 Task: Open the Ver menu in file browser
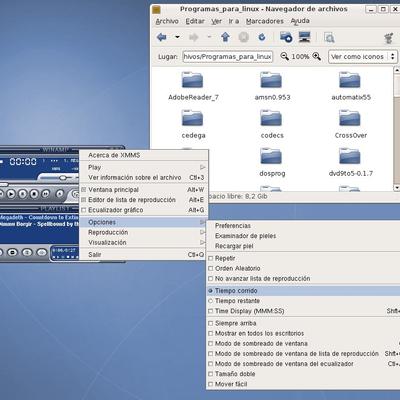coord(217,21)
